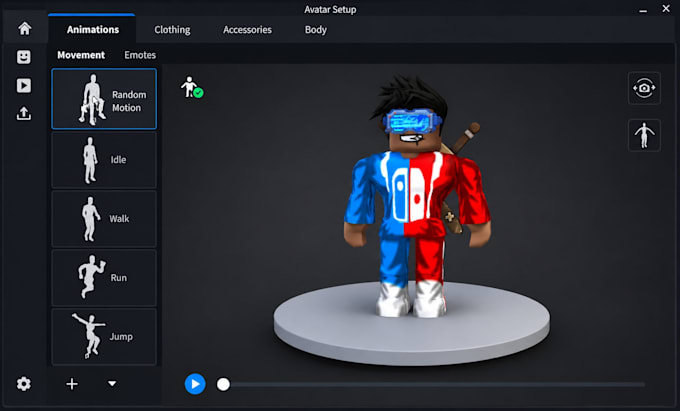Click the avatar verified status icon
680x411 pixels.
(192, 87)
